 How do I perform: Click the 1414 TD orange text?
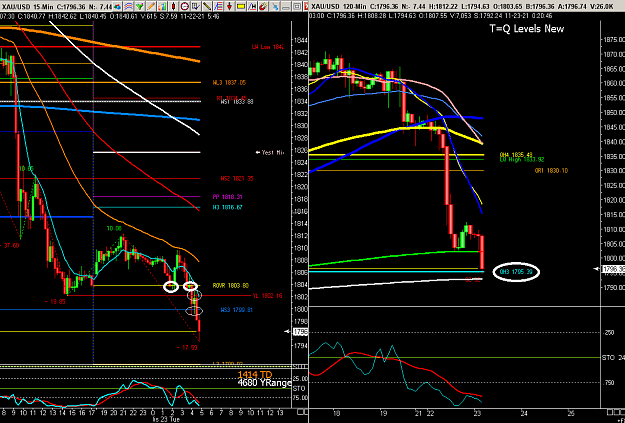(x=255, y=375)
